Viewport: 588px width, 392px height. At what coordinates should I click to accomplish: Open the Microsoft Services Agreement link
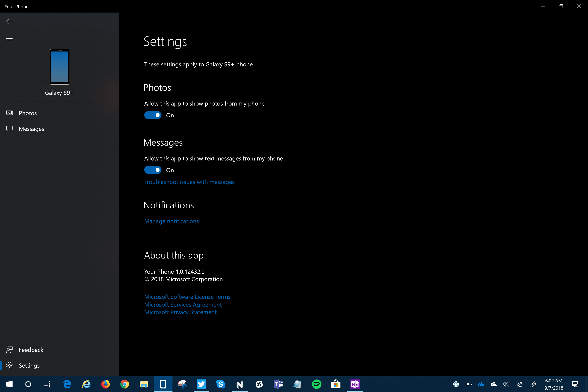[x=183, y=305]
